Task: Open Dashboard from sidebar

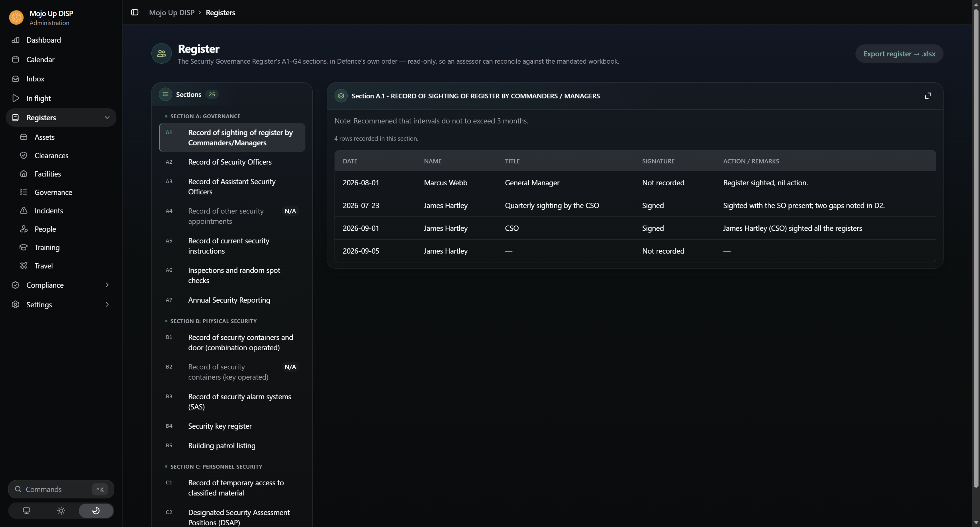Action: click(61, 40)
